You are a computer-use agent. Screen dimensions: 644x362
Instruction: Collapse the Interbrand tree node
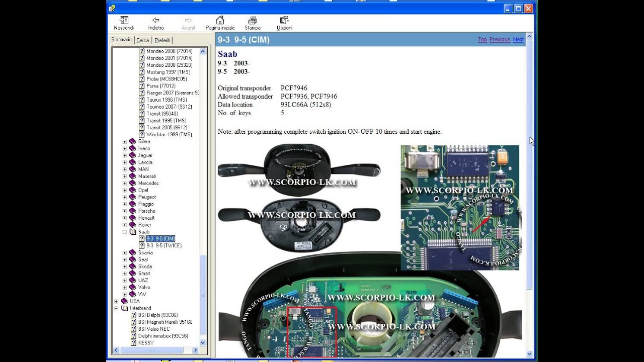[x=117, y=308]
